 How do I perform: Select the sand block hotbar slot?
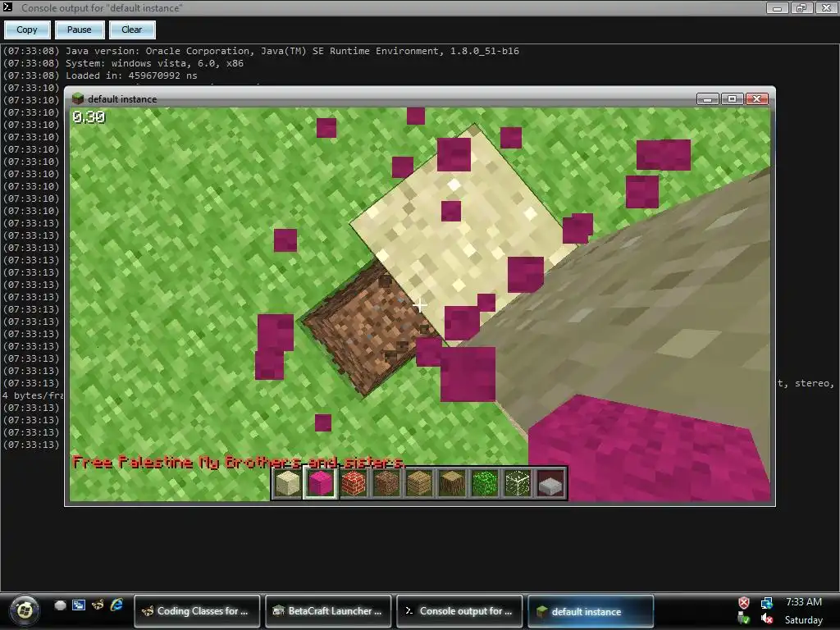288,483
